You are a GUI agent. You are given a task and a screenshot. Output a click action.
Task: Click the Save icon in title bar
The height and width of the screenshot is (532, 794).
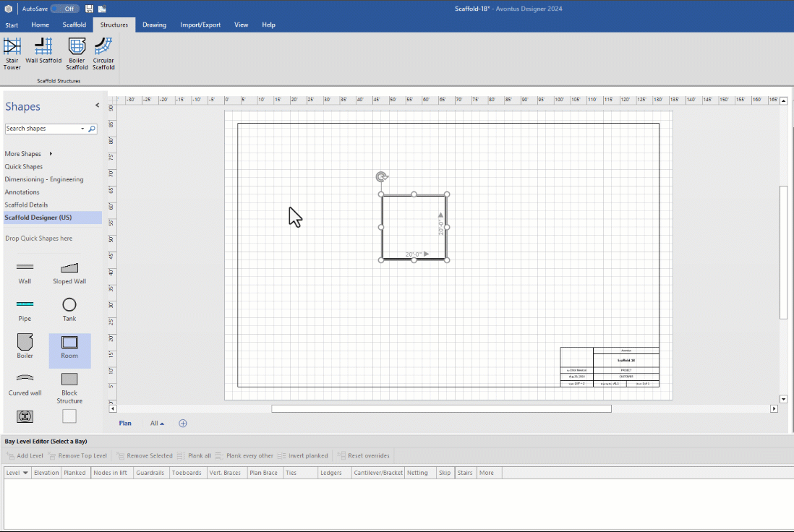(x=89, y=9)
